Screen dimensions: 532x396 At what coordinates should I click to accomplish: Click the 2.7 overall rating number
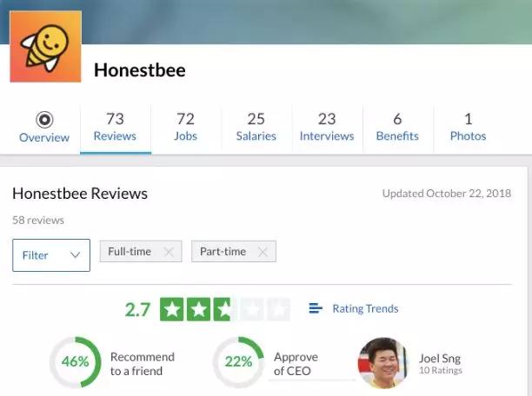[137, 309]
